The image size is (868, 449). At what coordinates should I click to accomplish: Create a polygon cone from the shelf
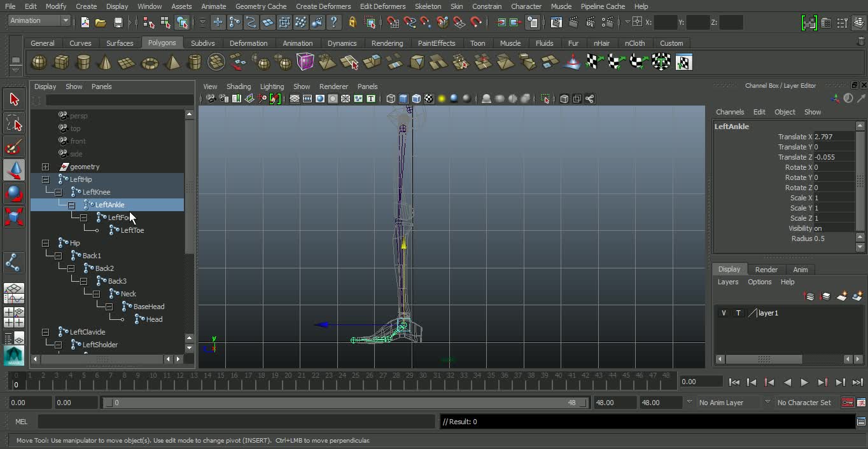(x=106, y=62)
